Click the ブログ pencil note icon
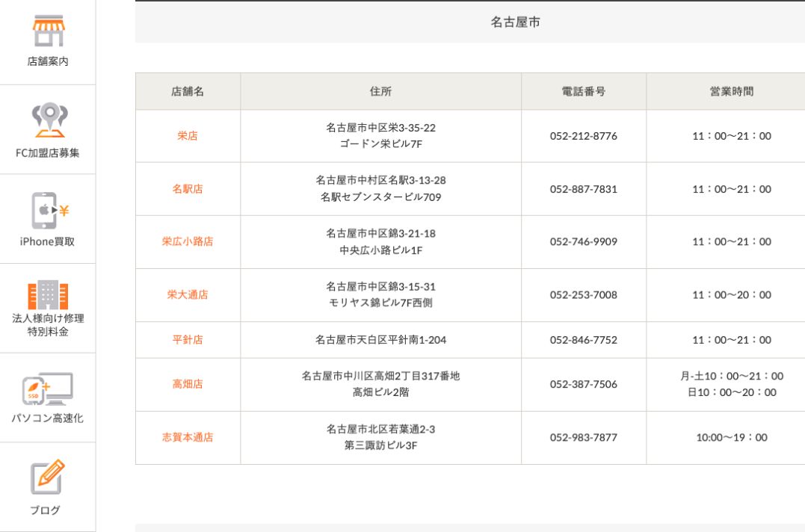This screenshot has width=805, height=532. (x=47, y=477)
